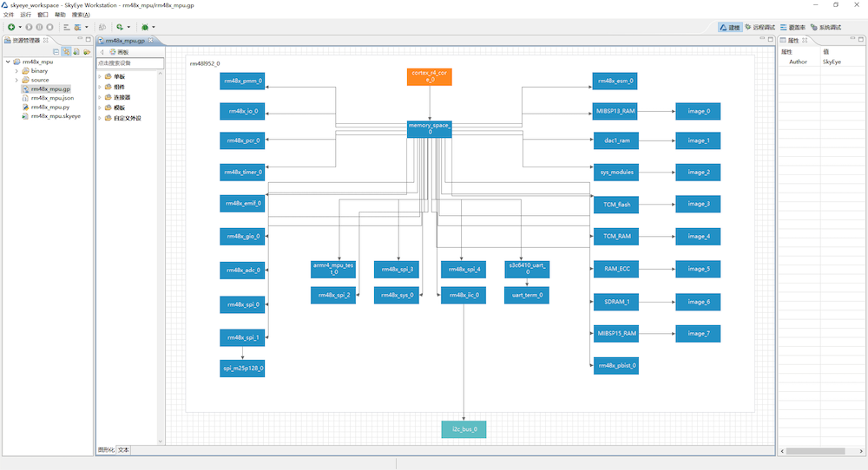Click the properties panel horizontal scrollbar
868x470 pixels.
click(816, 451)
